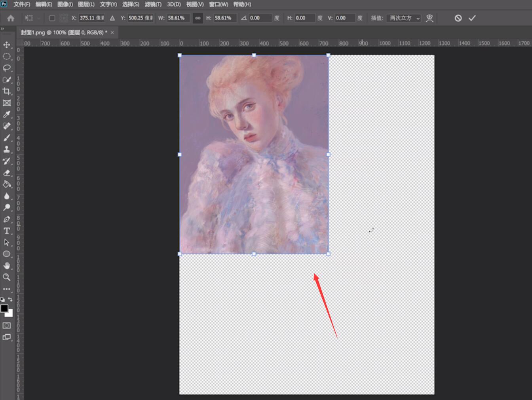
Task: Open the 视图(V) menu
Action: 195,4
